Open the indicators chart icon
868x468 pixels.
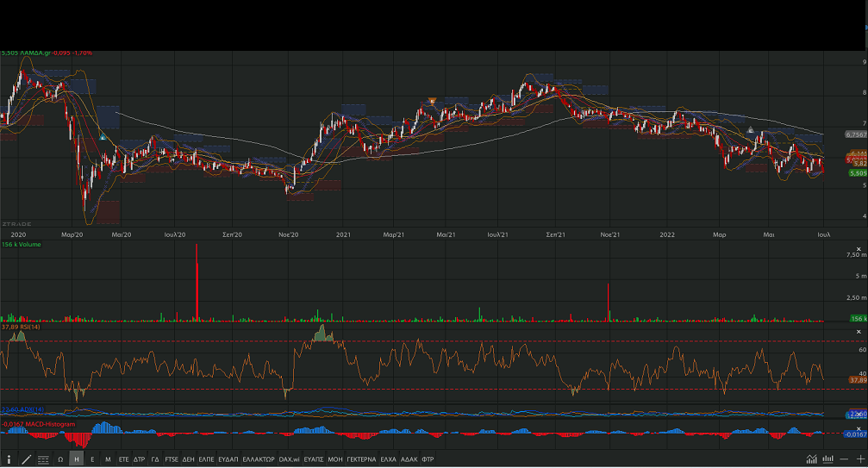coord(812,459)
